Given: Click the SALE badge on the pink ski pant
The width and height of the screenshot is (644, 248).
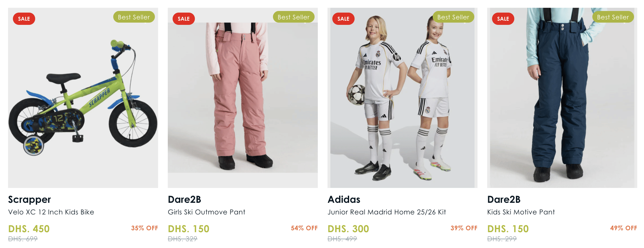Looking at the screenshot, I should pyautogui.click(x=184, y=19).
